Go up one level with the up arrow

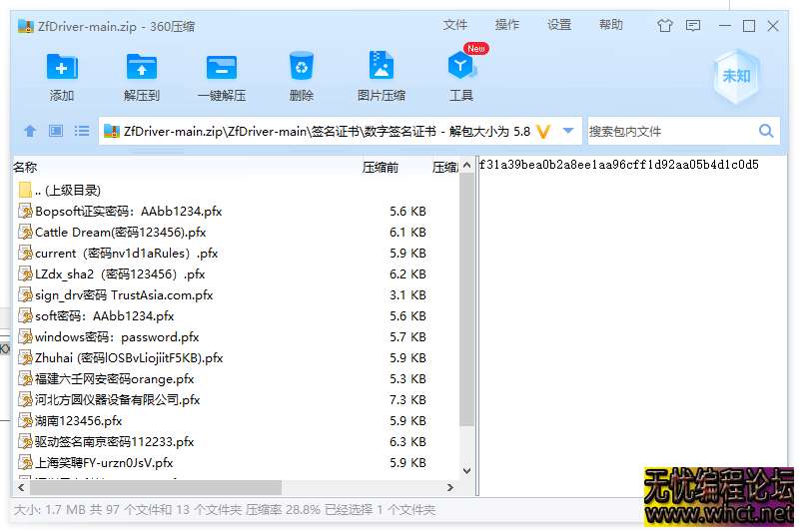coord(30,131)
